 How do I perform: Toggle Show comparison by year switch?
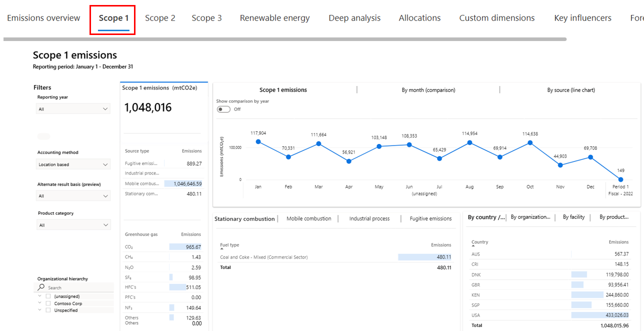click(223, 109)
